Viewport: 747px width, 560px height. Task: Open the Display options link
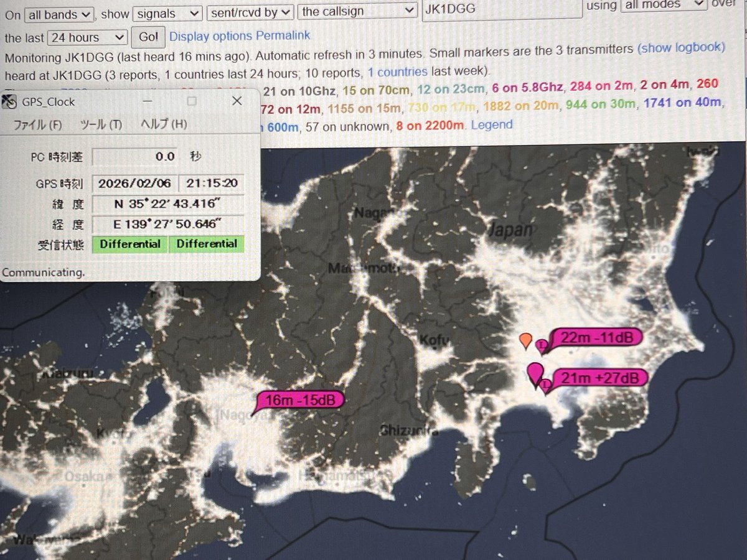210,36
